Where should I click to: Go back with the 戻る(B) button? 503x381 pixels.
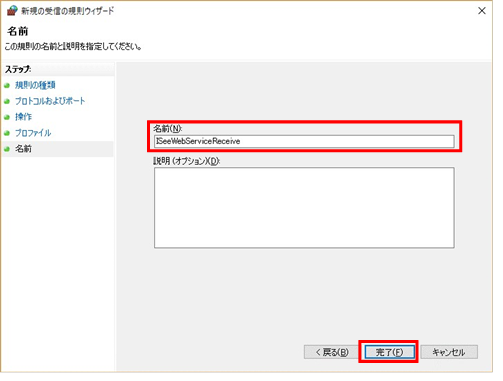click(331, 352)
